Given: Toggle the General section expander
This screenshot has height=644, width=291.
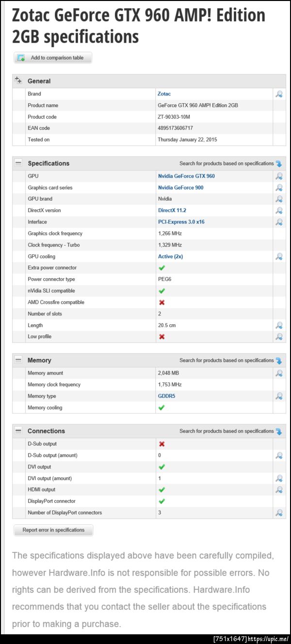Looking at the screenshot, I should point(18,80).
